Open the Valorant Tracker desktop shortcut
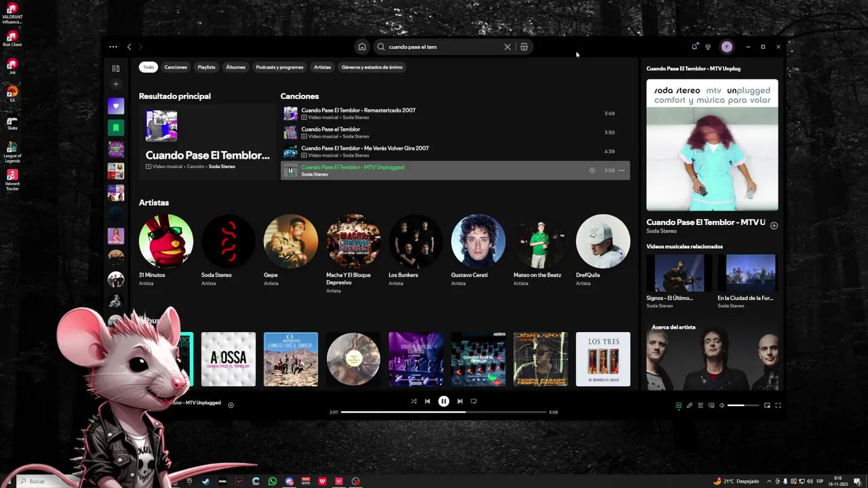This screenshot has width=868, height=488. [12, 180]
